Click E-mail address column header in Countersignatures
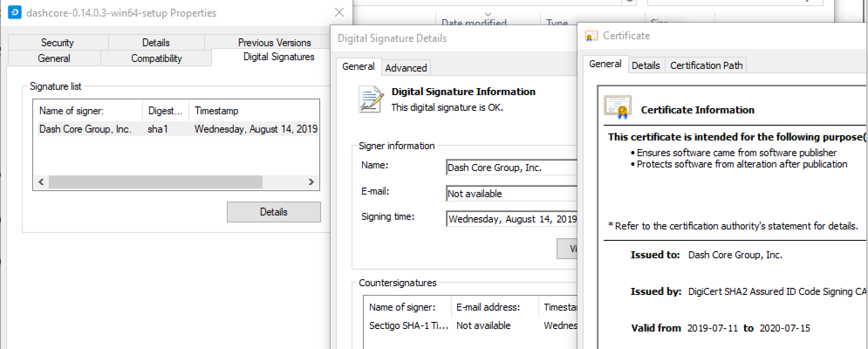The width and height of the screenshot is (868, 349). click(495, 307)
